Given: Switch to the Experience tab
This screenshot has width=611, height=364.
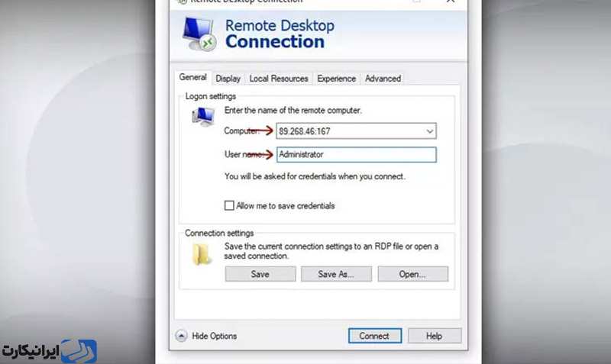Looking at the screenshot, I should coord(336,79).
